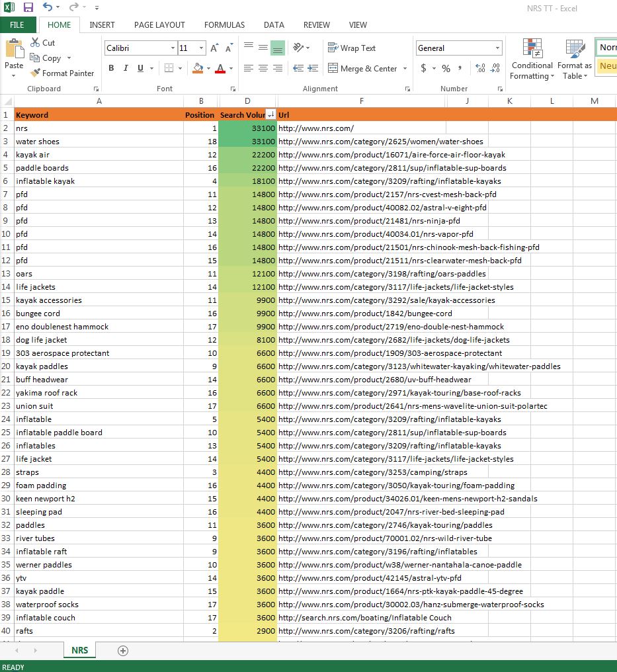
Task: Click the Cut scissors icon
Action: tap(36, 43)
